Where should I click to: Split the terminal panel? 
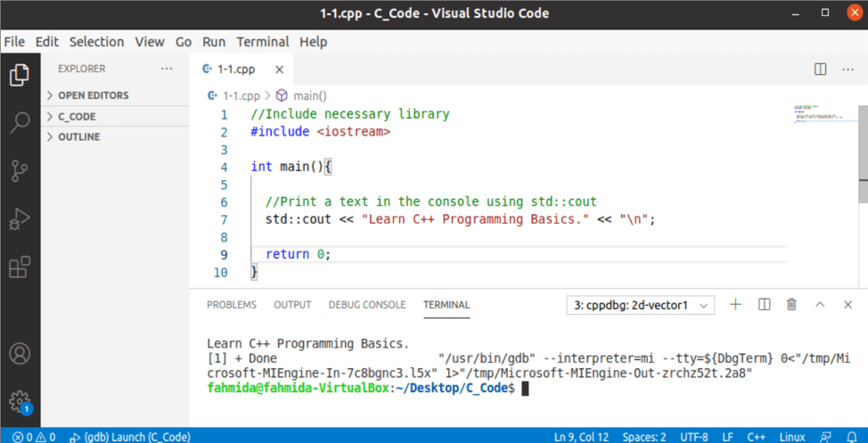764,304
